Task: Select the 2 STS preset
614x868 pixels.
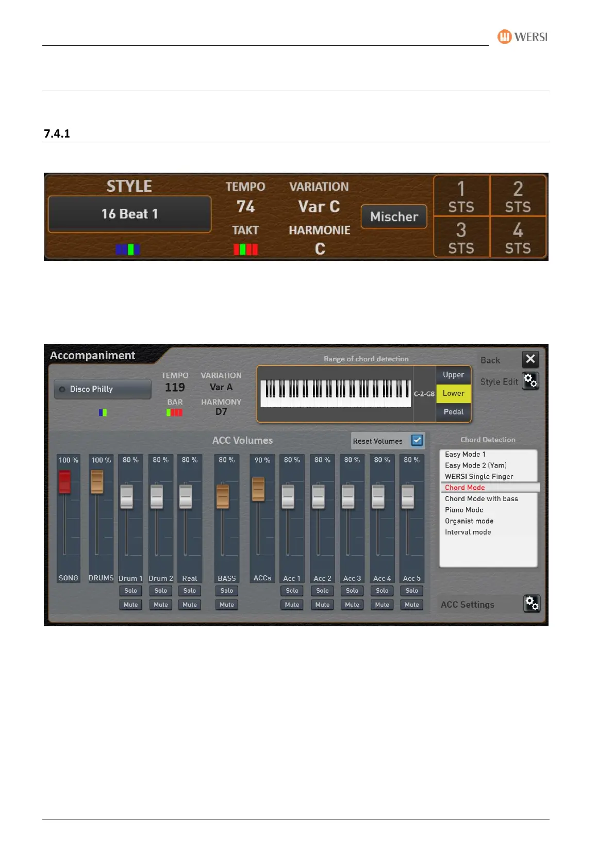Action: click(518, 196)
